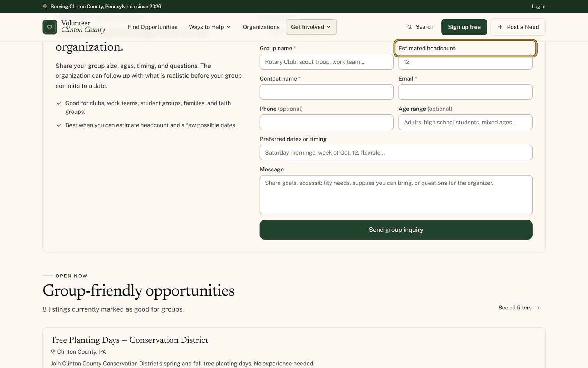Click the Log in link
Viewport: 588px width, 368px height.
(538, 6)
